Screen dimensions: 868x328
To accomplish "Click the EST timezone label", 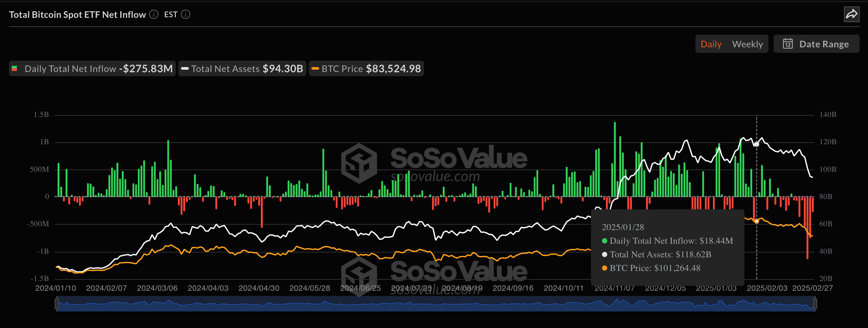I will [171, 15].
